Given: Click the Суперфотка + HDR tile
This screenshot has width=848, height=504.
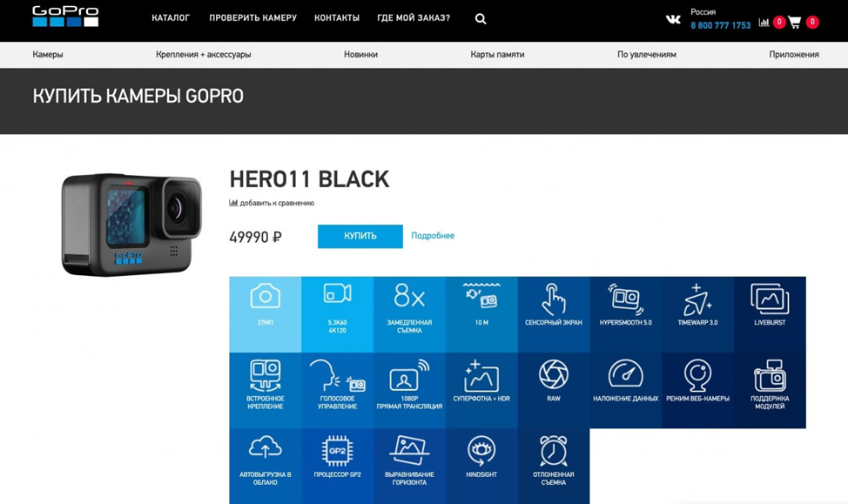Looking at the screenshot, I should (481, 391).
